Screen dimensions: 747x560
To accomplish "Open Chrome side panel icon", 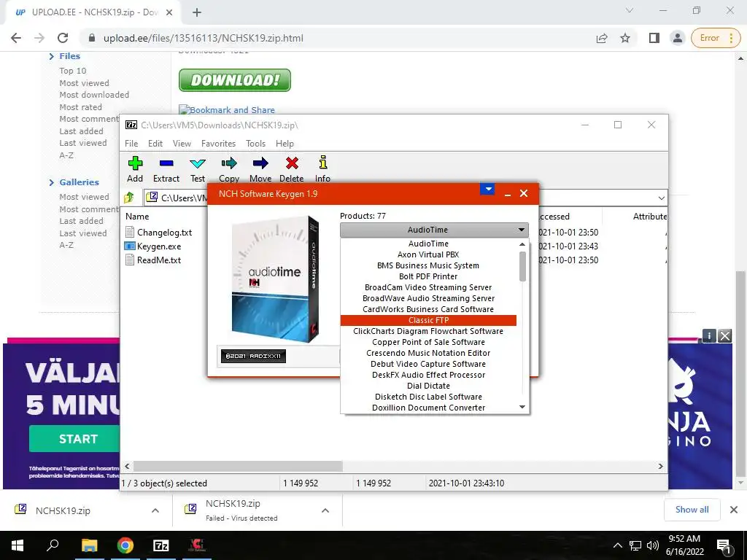I will click(654, 38).
